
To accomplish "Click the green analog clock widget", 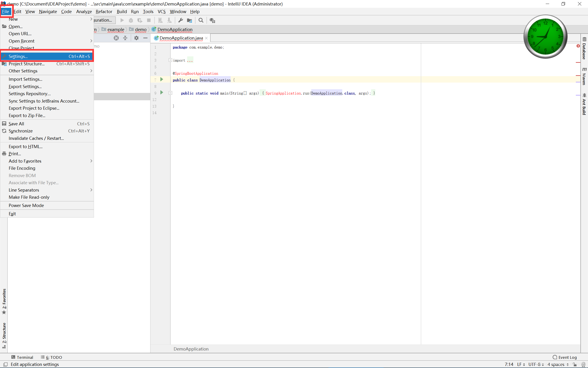I will [545, 37].
